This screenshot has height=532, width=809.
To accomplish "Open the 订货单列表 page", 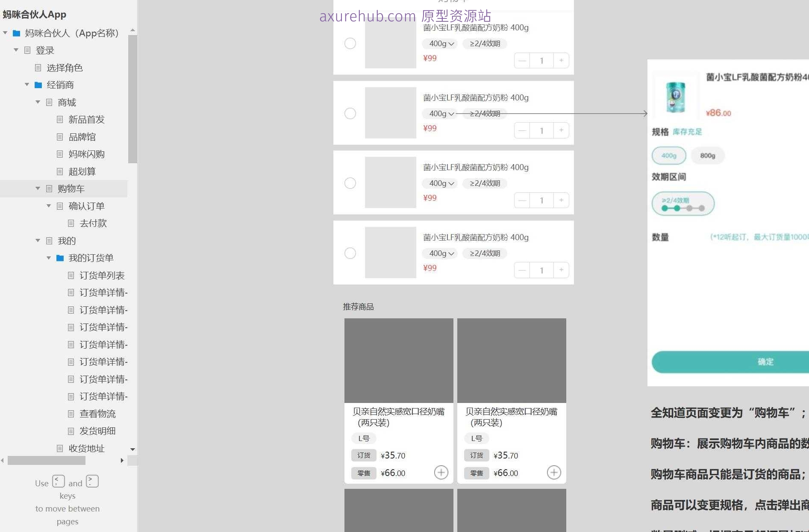I will (x=102, y=275).
